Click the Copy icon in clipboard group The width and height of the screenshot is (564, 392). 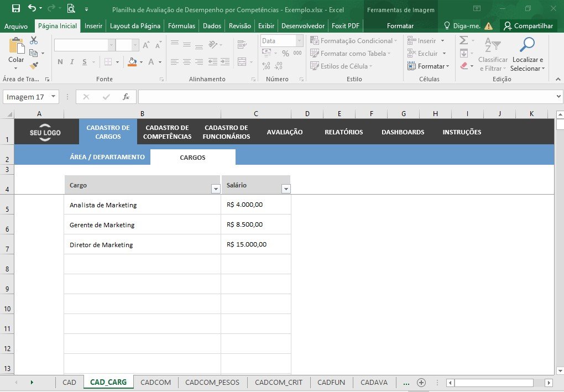(x=33, y=53)
